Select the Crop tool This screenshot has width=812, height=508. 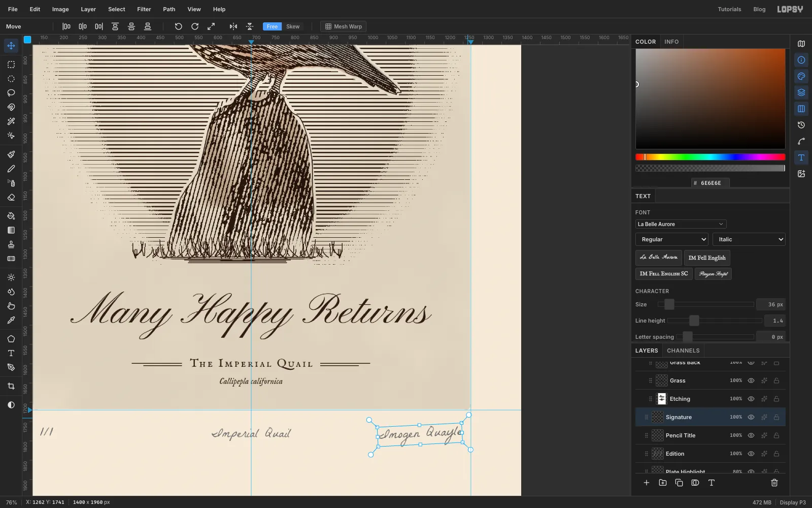[x=11, y=386]
